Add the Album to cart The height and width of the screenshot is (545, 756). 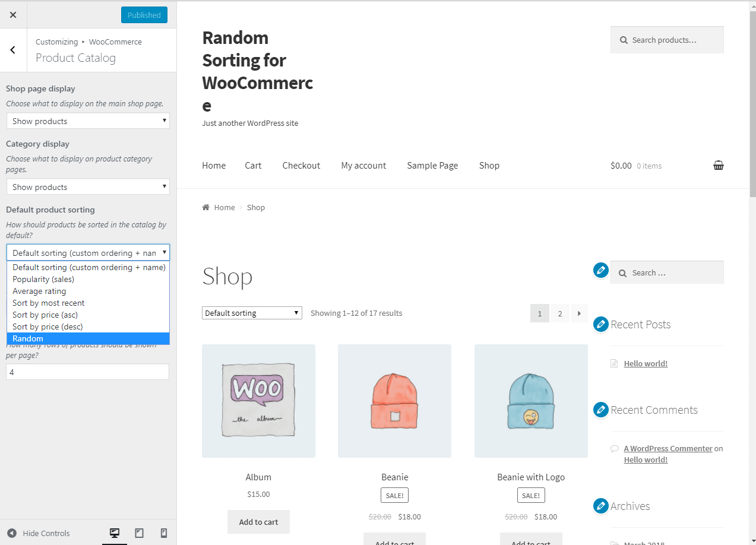[258, 522]
